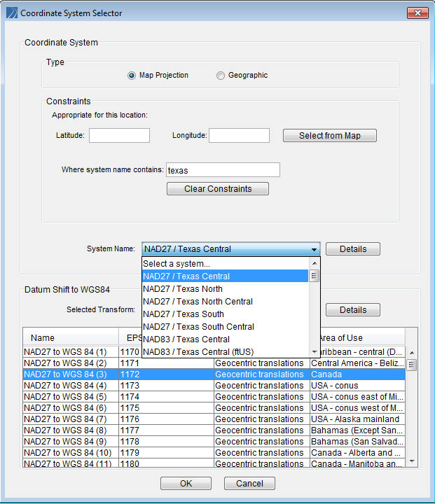Image resolution: width=435 pixels, height=504 pixels.
Task: Choose NAD27 / Texas North Central option
Action: pyautogui.click(x=226, y=302)
